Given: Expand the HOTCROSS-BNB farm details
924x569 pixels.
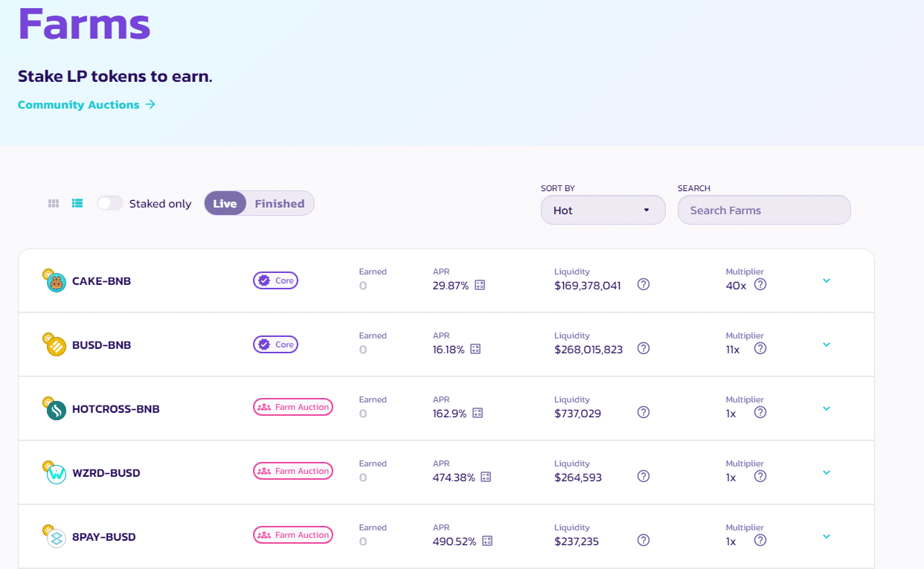Looking at the screenshot, I should click(x=826, y=408).
